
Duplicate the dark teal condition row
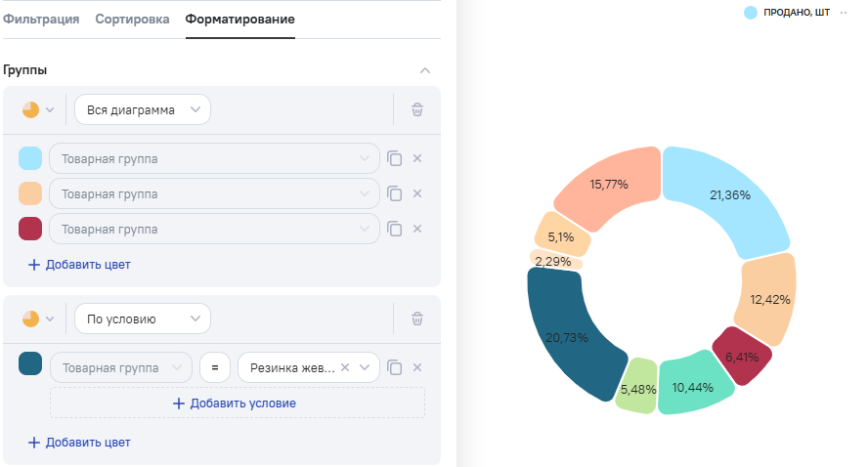pos(395,367)
